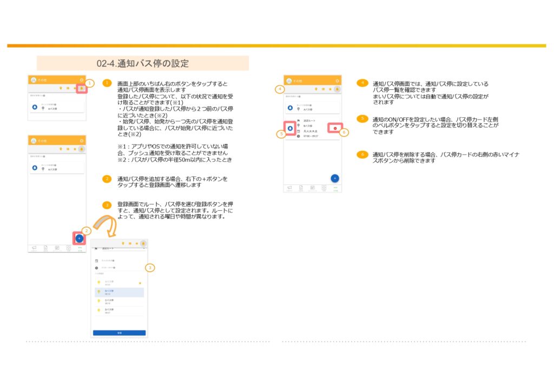This screenshot has width=554, height=392.
Task: Toggle the Aバス停 bell in the top-left phone
Action: tap(35, 107)
